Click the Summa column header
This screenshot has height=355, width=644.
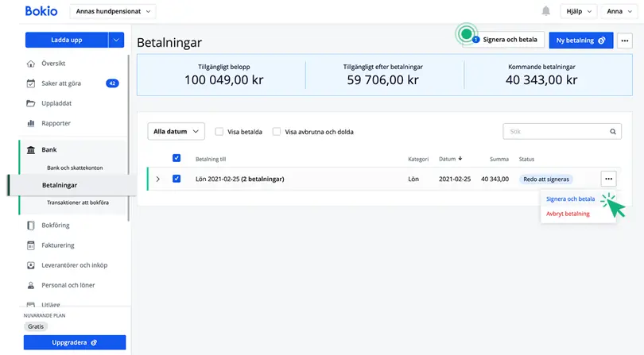pyautogui.click(x=499, y=159)
